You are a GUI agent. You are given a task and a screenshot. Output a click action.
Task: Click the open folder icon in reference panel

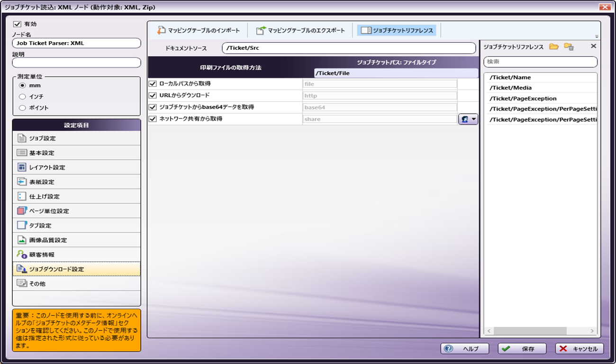554,46
